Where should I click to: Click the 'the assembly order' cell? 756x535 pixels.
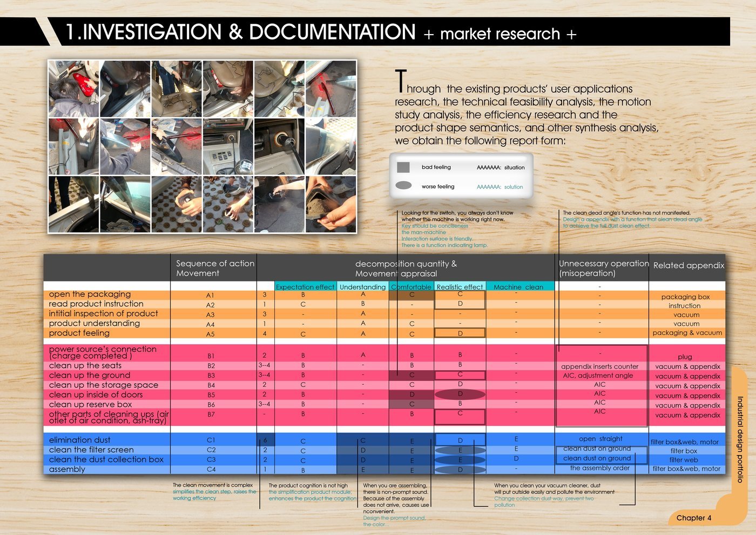click(x=599, y=468)
